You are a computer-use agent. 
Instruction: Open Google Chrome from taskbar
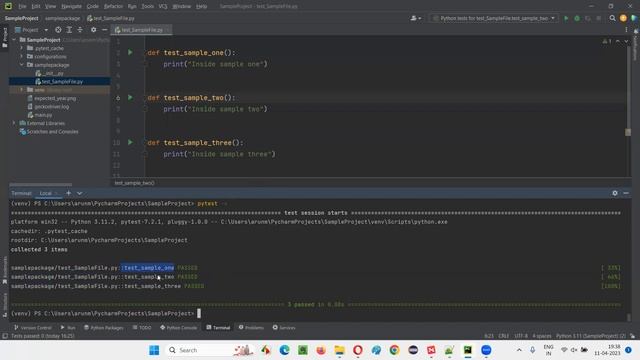point(394,350)
